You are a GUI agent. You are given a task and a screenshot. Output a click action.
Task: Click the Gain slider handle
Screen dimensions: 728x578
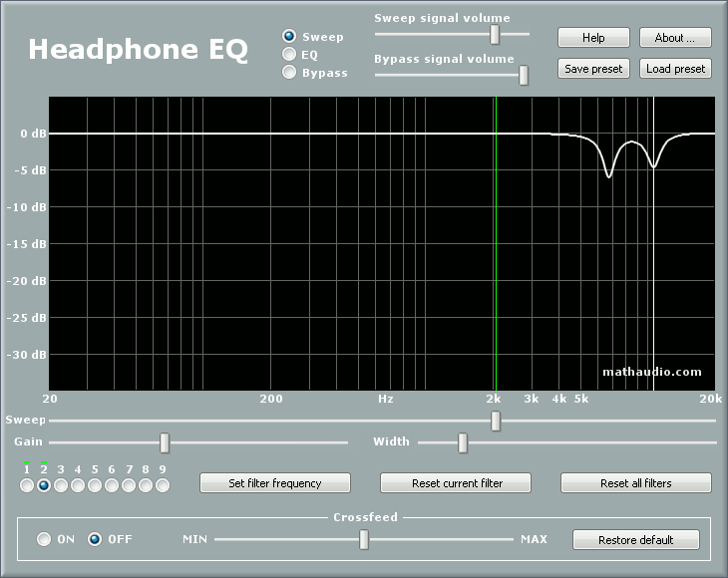(165, 443)
